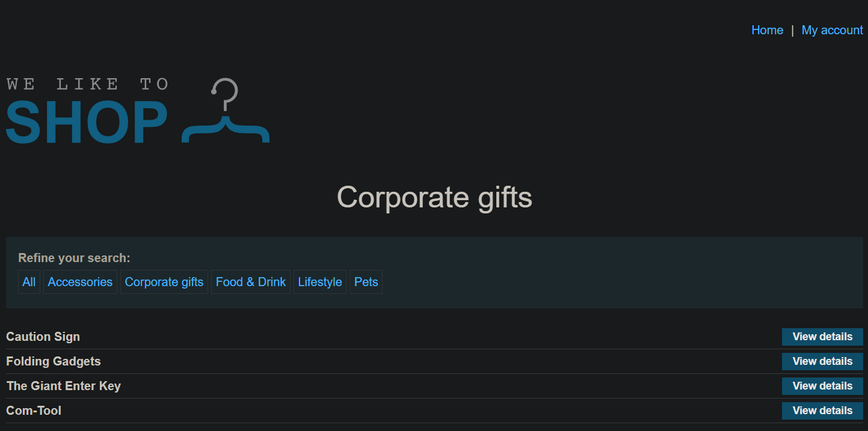Screen dimensions: 868x431
Task: Go to My account page
Action: (x=832, y=30)
